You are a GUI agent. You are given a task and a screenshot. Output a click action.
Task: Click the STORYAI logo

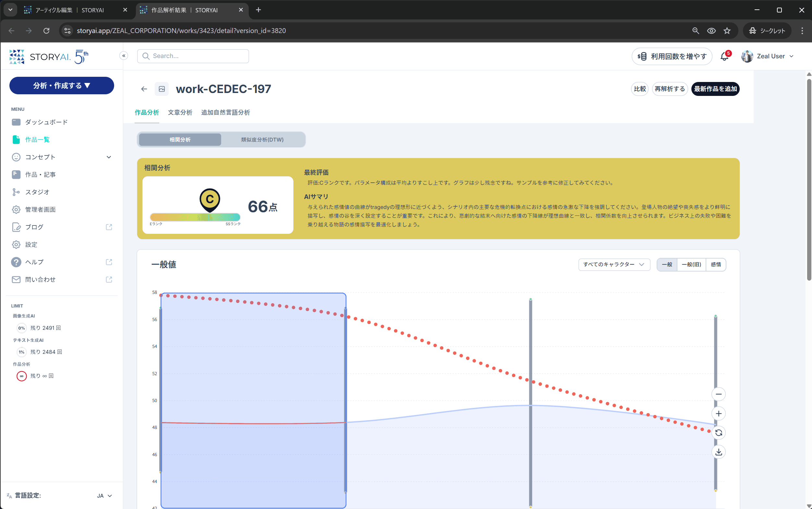point(49,57)
